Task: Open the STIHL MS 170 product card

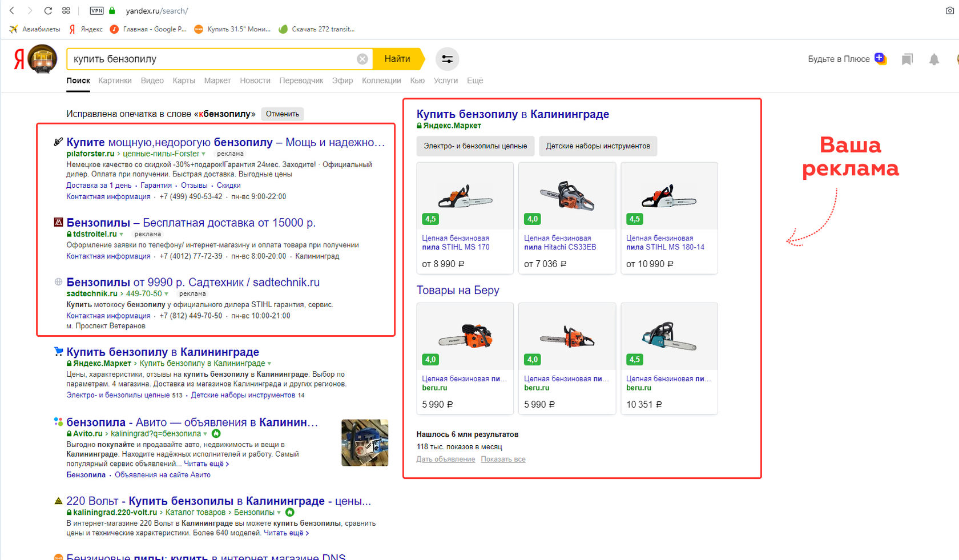Action: [465, 218]
